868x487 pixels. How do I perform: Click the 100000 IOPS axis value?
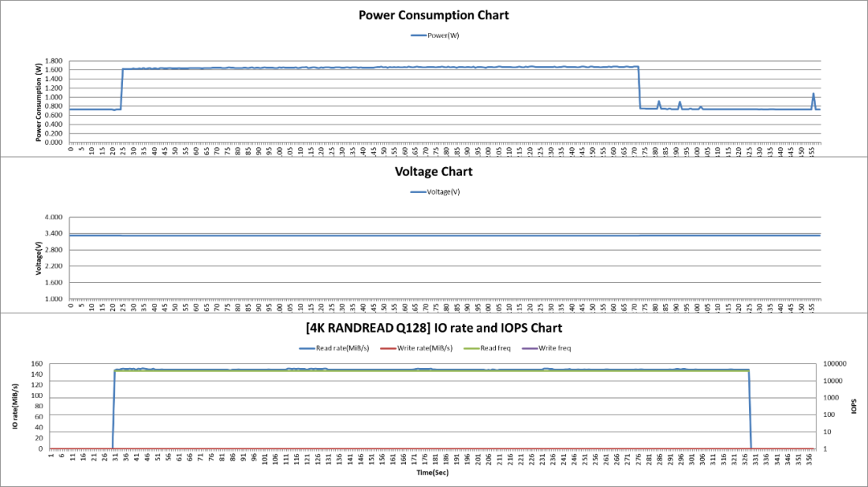tap(835, 363)
